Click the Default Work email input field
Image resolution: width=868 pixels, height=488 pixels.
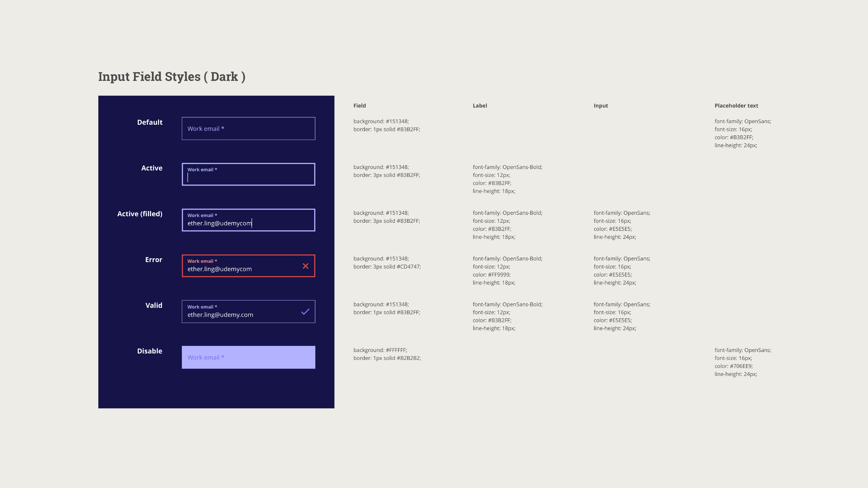(248, 128)
